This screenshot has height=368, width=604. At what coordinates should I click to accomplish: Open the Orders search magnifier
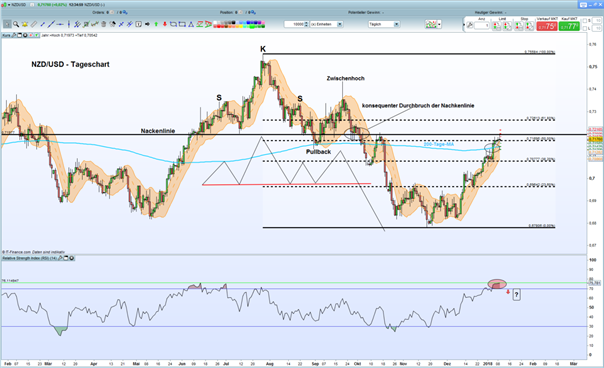[125, 12]
